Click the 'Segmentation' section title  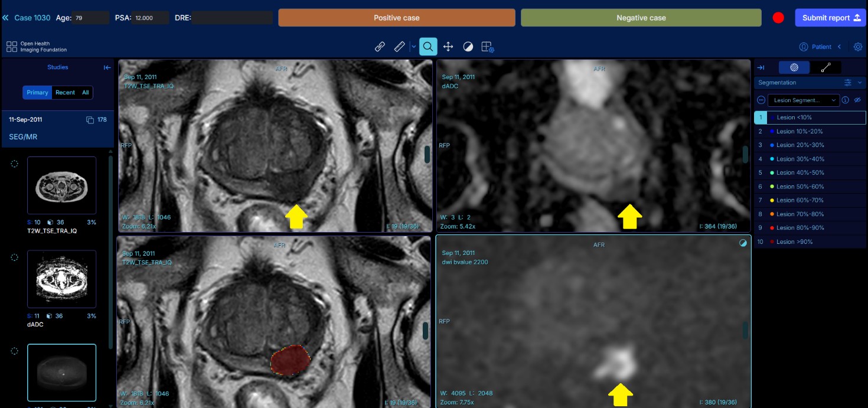point(777,83)
